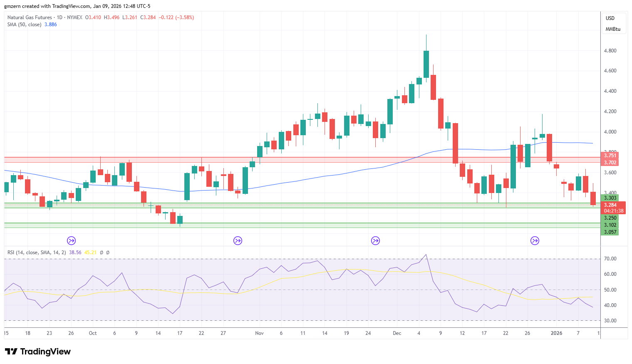Click the green 3.250 support price label
The image size is (632, 364).
610,218
